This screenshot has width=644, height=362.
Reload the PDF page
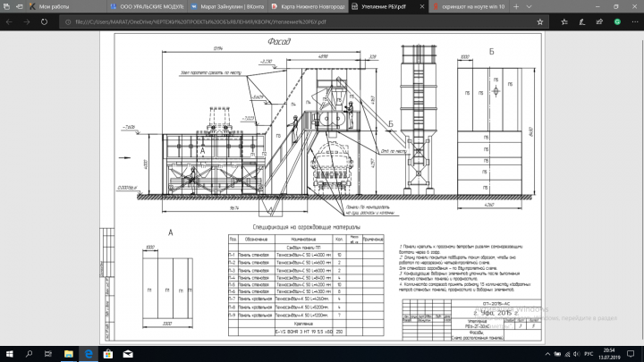tap(44, 21)
